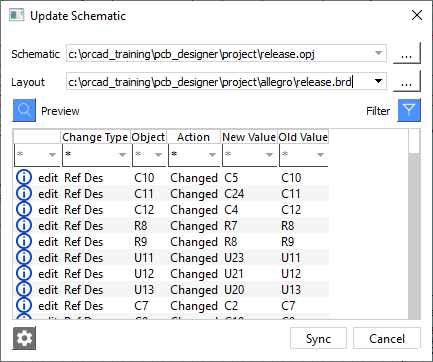Open the Change Type filter dropdown
Screen dimensions: 433x362
(x=122, y=155)
